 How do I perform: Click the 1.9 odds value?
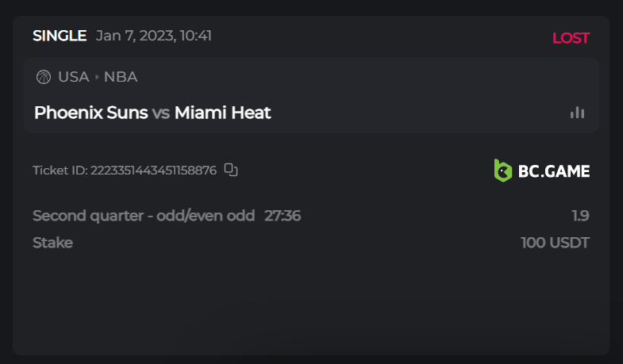(x=580, y=216)
